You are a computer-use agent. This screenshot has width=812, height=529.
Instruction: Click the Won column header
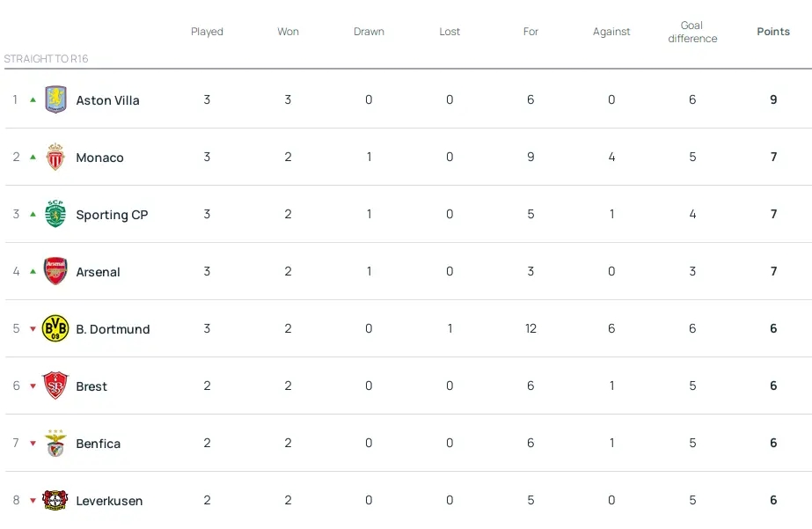(x=288, y=32)
